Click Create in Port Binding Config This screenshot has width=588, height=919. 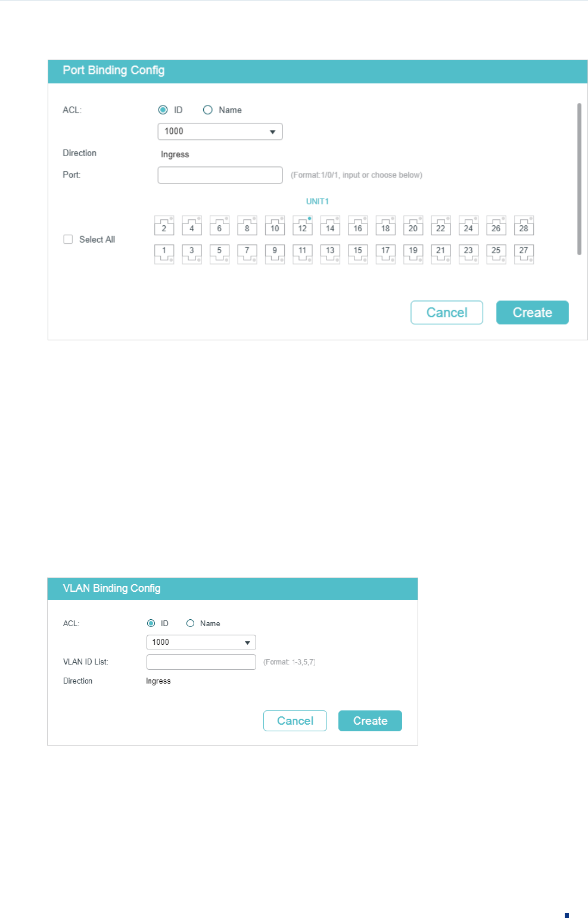click(532, 312)
